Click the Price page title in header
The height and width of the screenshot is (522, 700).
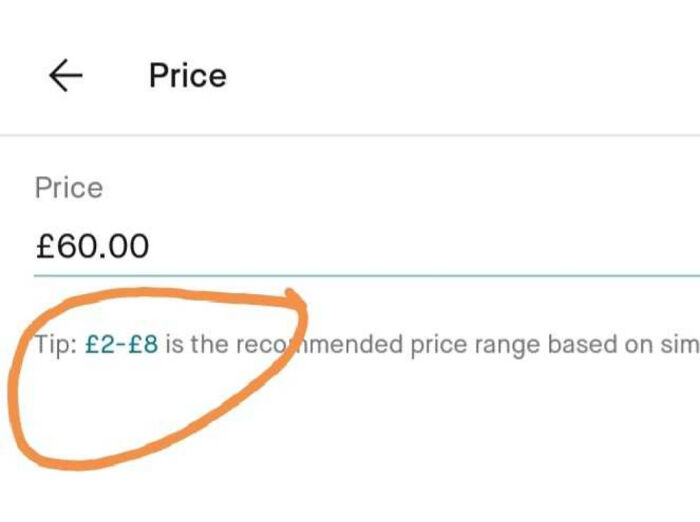tap(187, 76)
